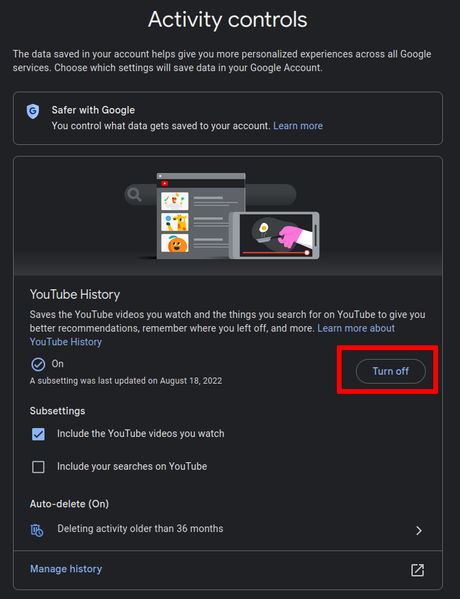Viewport: 460px width, 599px height.
Task: Click the On status text
Action: 58,364
